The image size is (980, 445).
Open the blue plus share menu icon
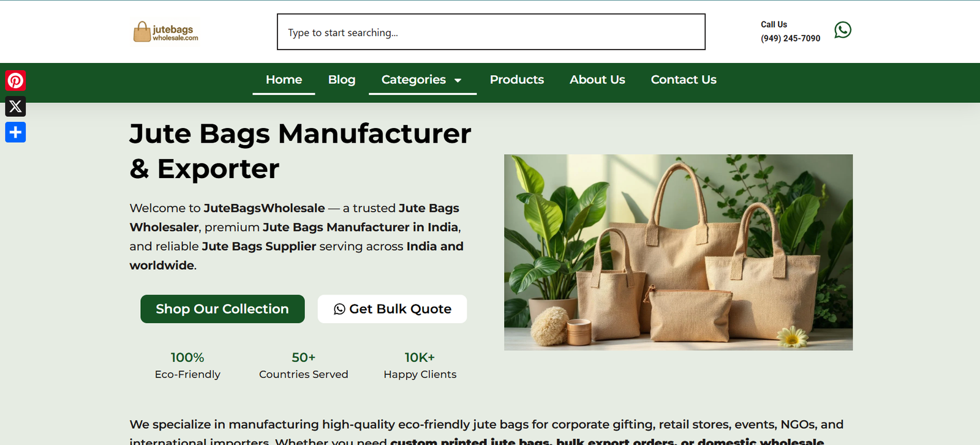tap(15, 132)
